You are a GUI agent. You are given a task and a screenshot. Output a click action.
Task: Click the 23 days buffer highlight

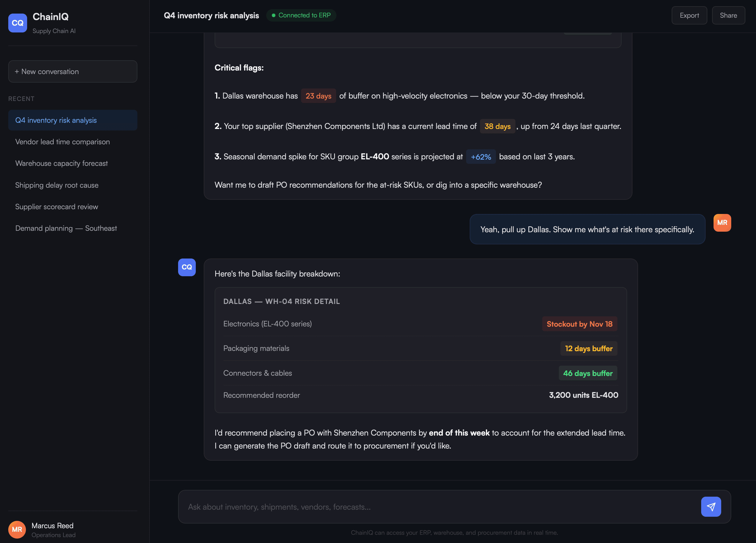[318, 96]
